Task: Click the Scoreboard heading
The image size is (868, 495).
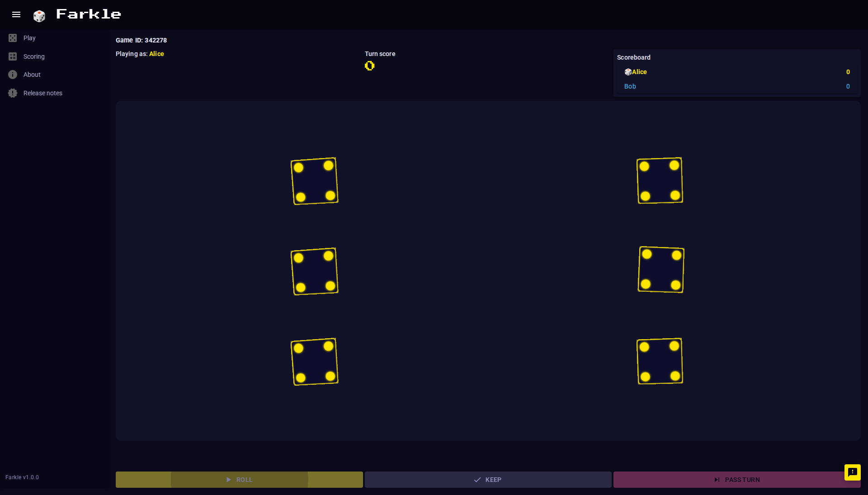Action: (634, 57)
